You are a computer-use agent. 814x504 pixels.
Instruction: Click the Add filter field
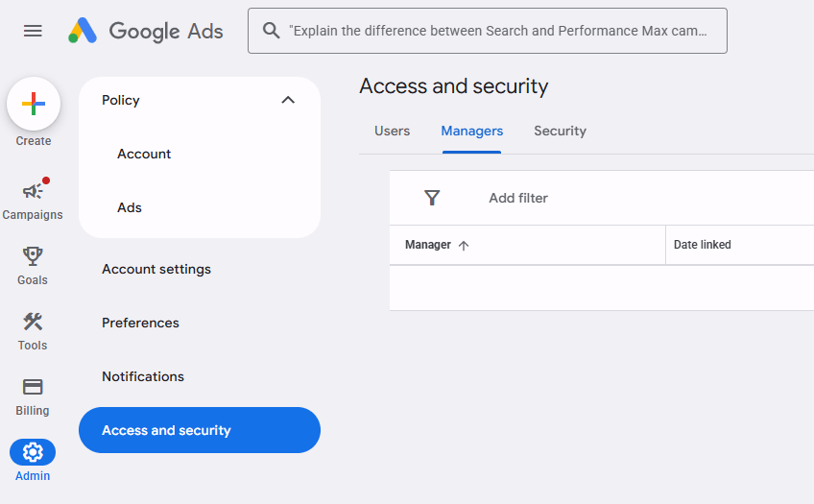tap(518, 198)
